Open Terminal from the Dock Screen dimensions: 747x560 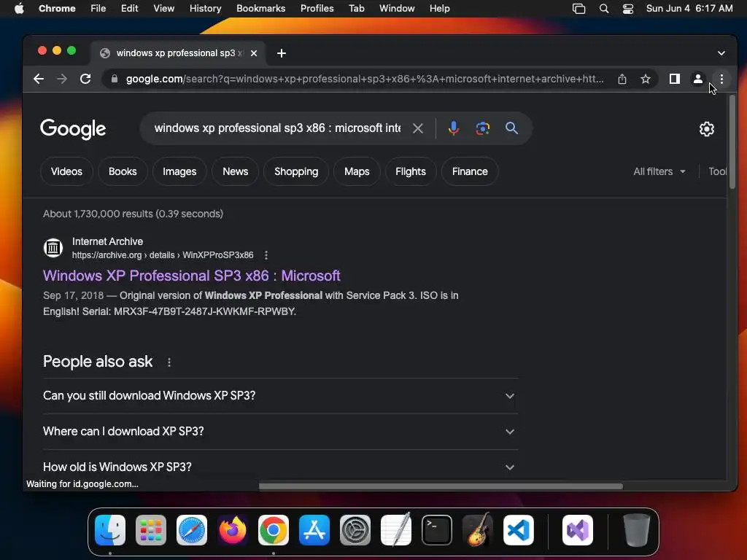coord(437,530)
